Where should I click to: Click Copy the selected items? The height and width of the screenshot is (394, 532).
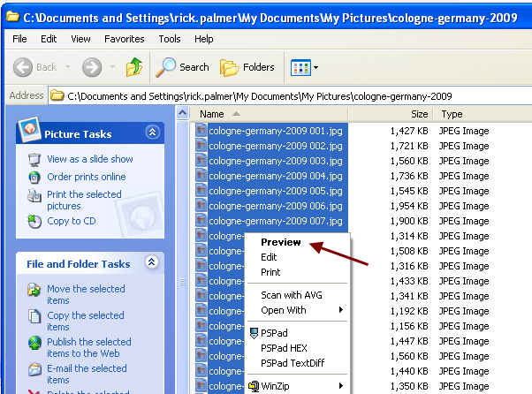pyautogui.click(x=86, y=321)
